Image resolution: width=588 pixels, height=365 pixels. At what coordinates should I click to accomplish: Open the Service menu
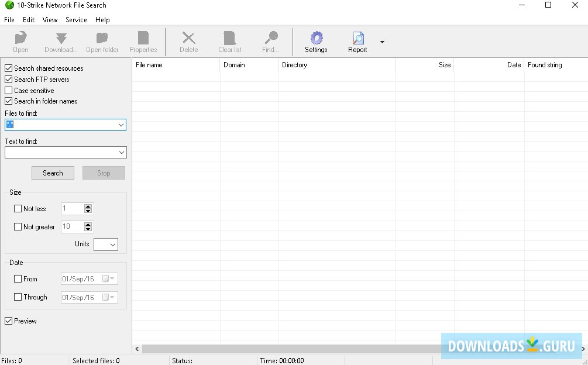point(76,19)
